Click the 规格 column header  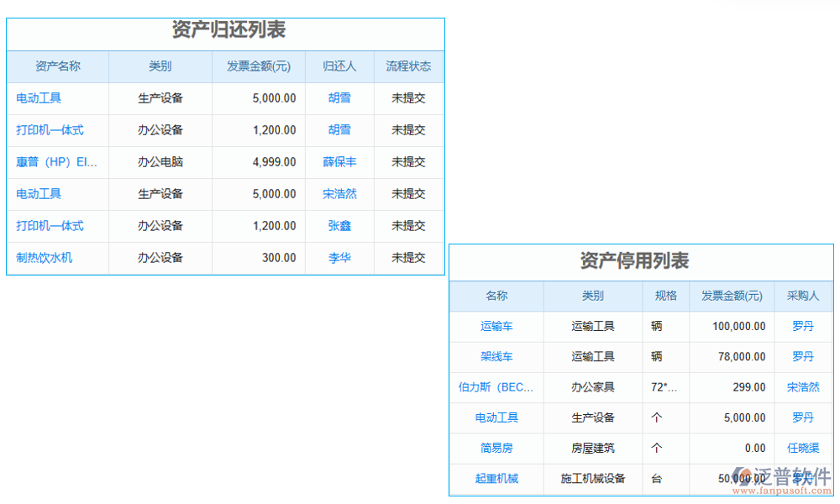665,296
